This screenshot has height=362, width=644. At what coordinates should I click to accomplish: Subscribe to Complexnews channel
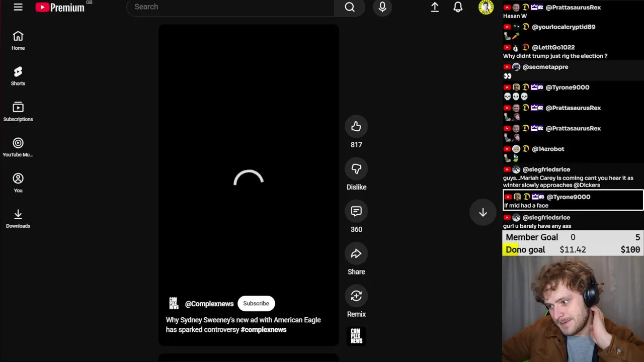256,303
